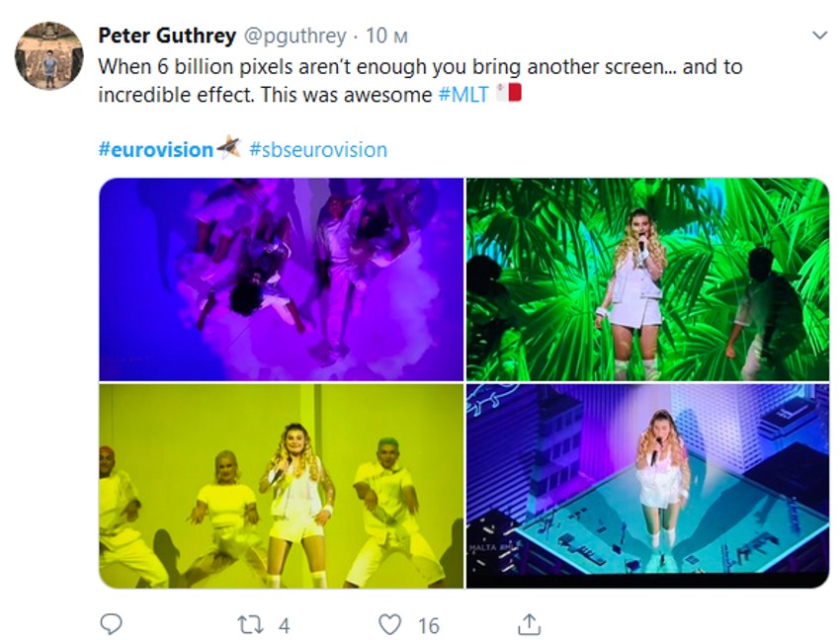840x640 pixels.
Task: Open the tweet's "10 м" timestamp
Action: [387, 36]
